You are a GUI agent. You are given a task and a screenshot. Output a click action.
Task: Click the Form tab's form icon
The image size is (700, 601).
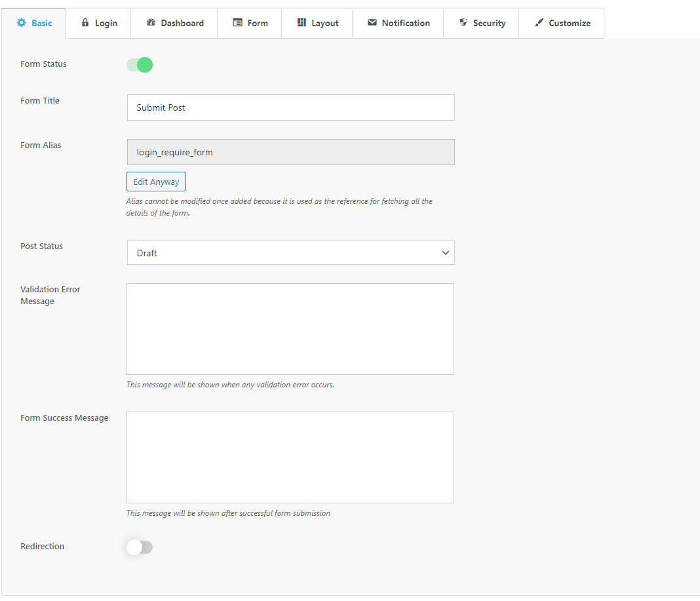tap(236, 23)
